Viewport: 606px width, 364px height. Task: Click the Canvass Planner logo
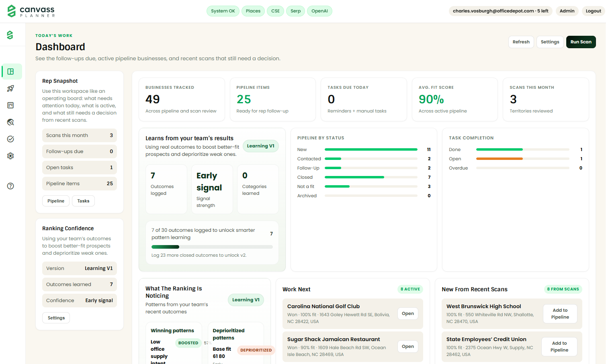pyautogui.click(x=31, y=11)
